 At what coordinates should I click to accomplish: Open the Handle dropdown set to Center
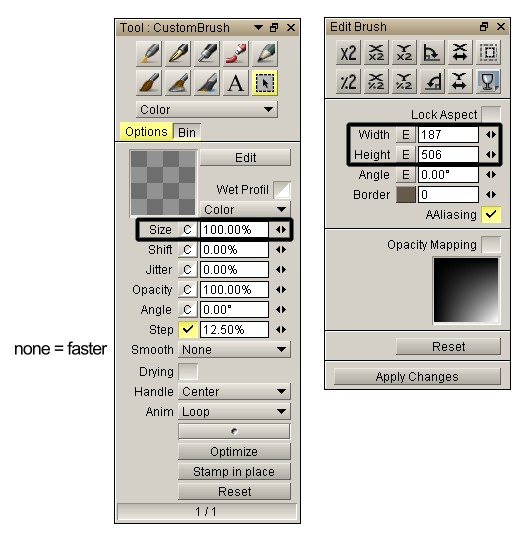pyautogui.click(x=234, y=391)
